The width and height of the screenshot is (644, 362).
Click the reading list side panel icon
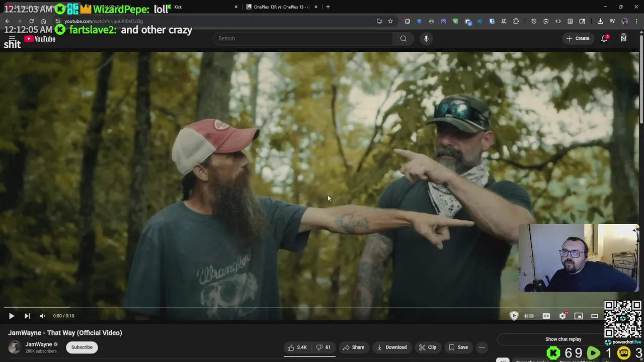click(570, 21)
